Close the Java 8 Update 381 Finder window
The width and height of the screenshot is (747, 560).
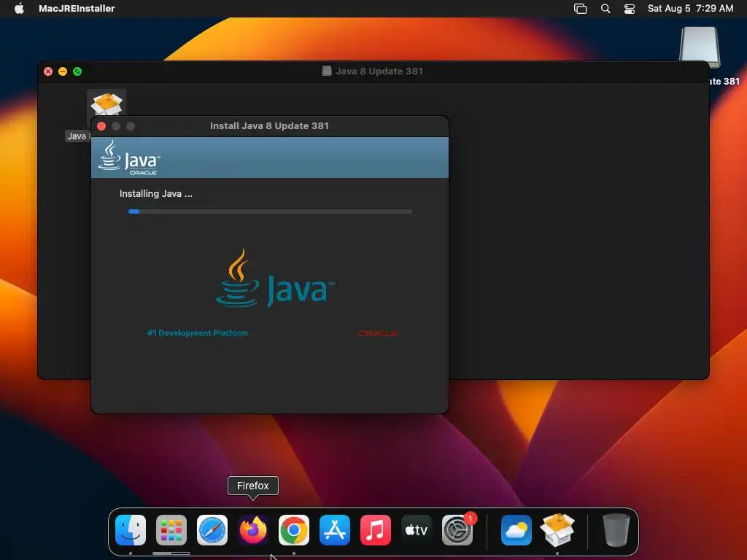pyautogui.click(x=48, y=71)
